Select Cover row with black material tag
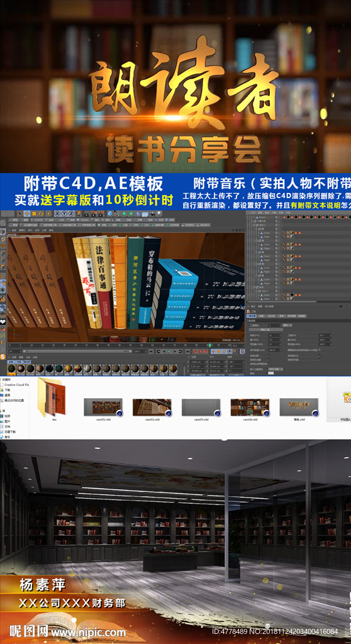Viewport: 351px width, 644px height. [266, 295]
